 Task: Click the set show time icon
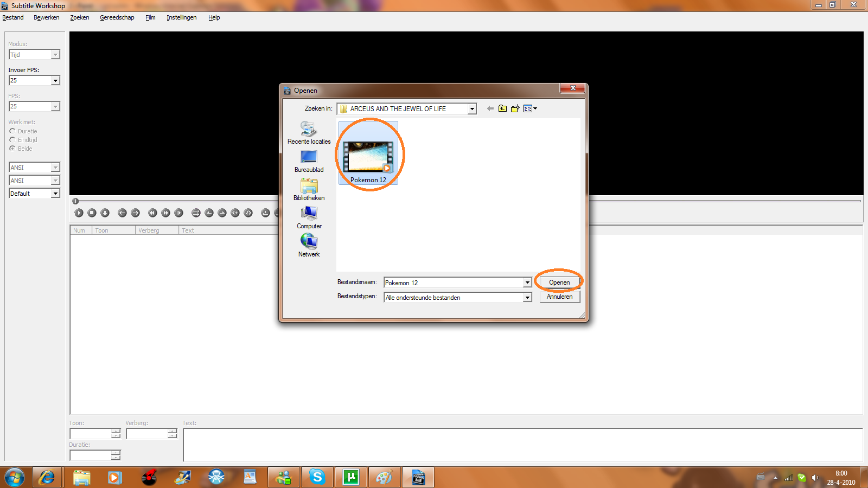209,213
